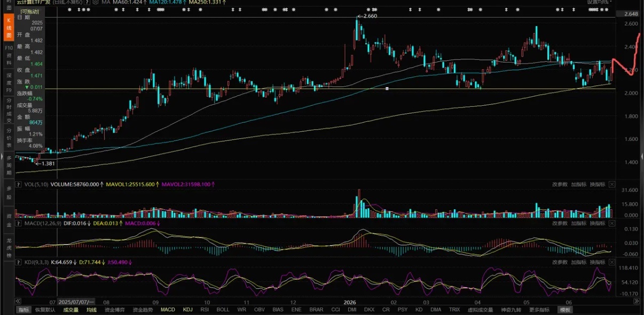Close the KDJ indicator panel
This screenshot has width=644, height=315.
[x=612, y=262]
